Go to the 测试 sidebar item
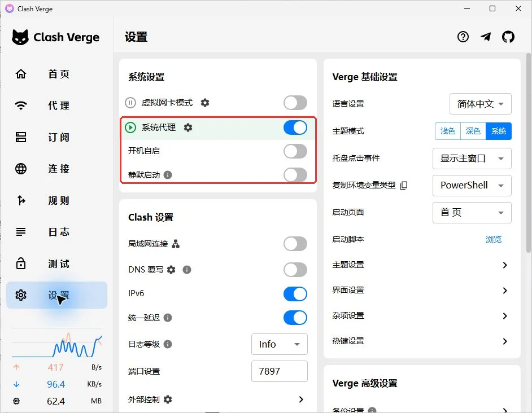Viewport: 532px width, 413px height. pos(56,263)
